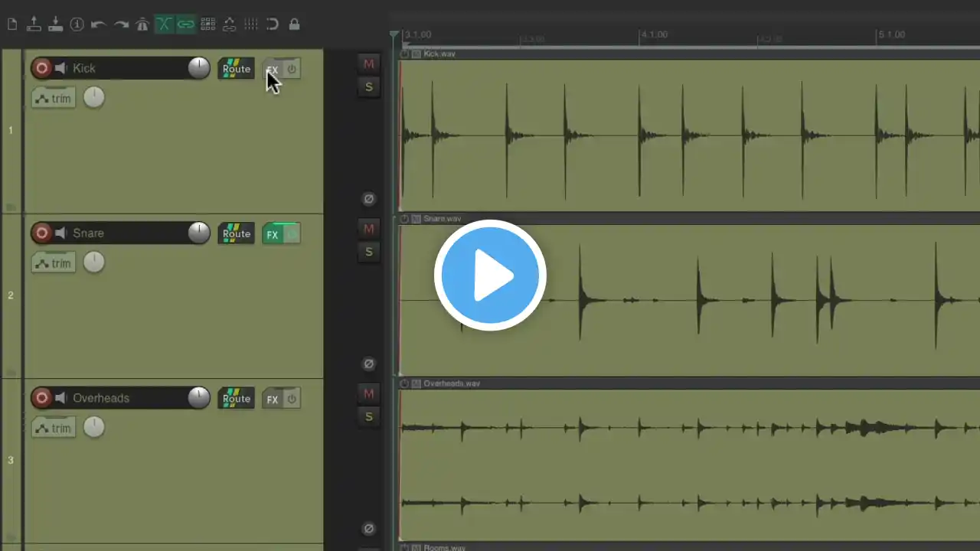Screen dimensions: 980x551
Task: Mute the Snare track with M button
Action: (x=368, y=228)
